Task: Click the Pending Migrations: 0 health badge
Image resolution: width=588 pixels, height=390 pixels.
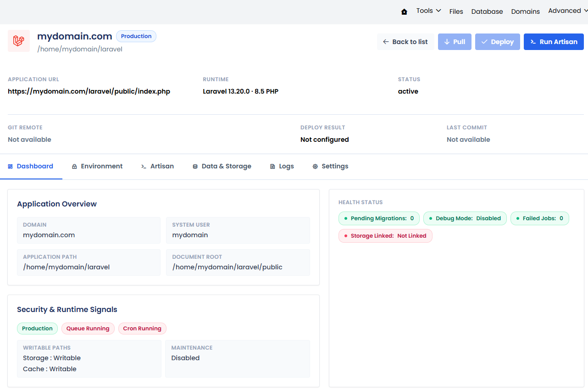Action: [379, 218]
